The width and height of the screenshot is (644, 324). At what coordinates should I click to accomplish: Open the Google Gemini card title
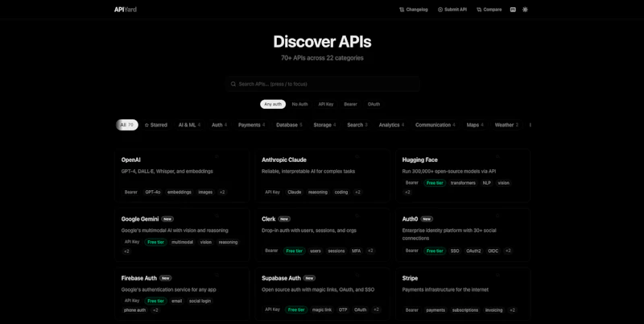click(140, 219)
